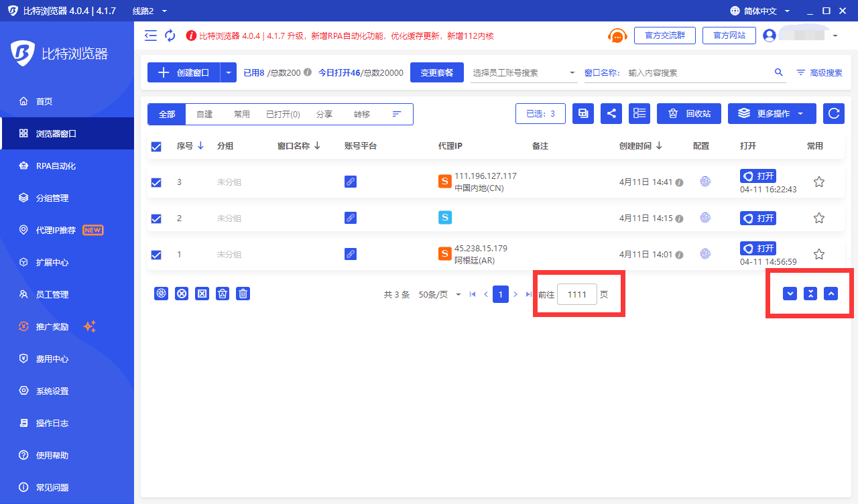Toggle the select-all header checkbox
Image resolution: width=858 pixels, height=504 pixels.
[x=156, y=146]
